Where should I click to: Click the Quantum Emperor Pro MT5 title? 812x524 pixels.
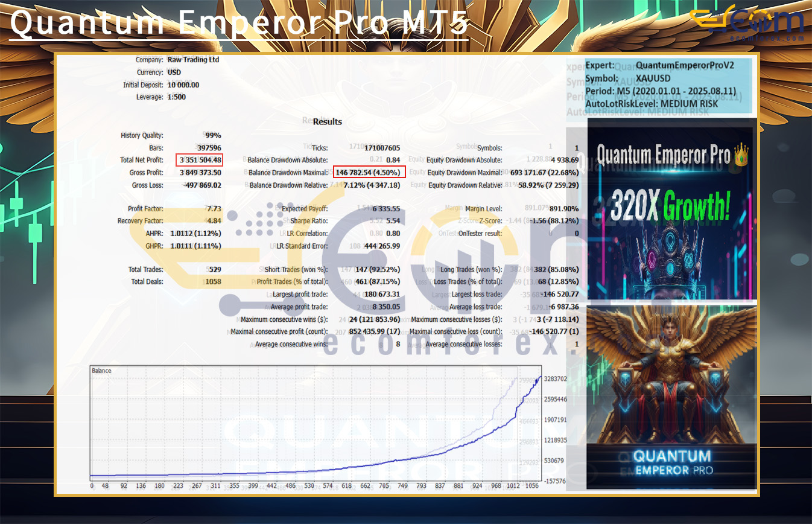click(x=239, y=24)
